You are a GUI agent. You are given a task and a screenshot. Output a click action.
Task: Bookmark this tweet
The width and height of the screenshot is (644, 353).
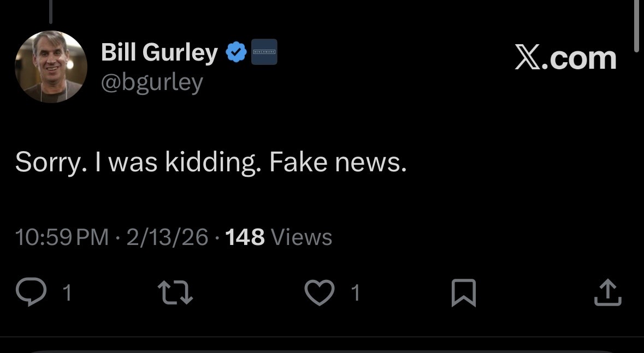pyautogui.click(x=464, y=292)
